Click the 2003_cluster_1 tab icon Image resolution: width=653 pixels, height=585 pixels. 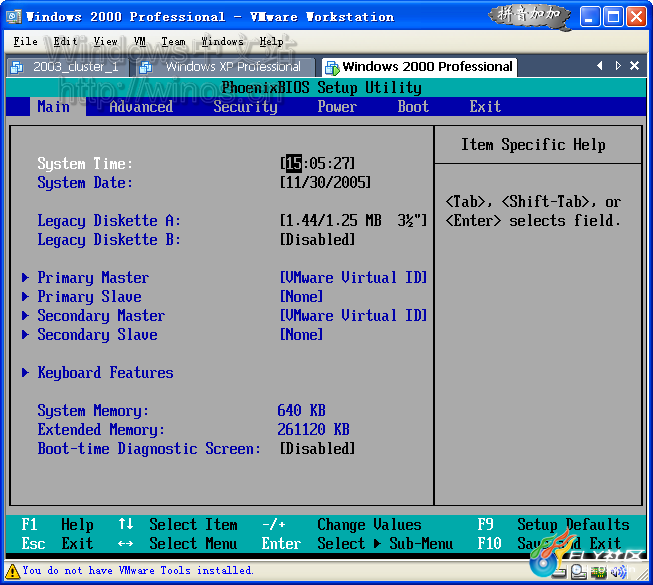tap(17, 67)
